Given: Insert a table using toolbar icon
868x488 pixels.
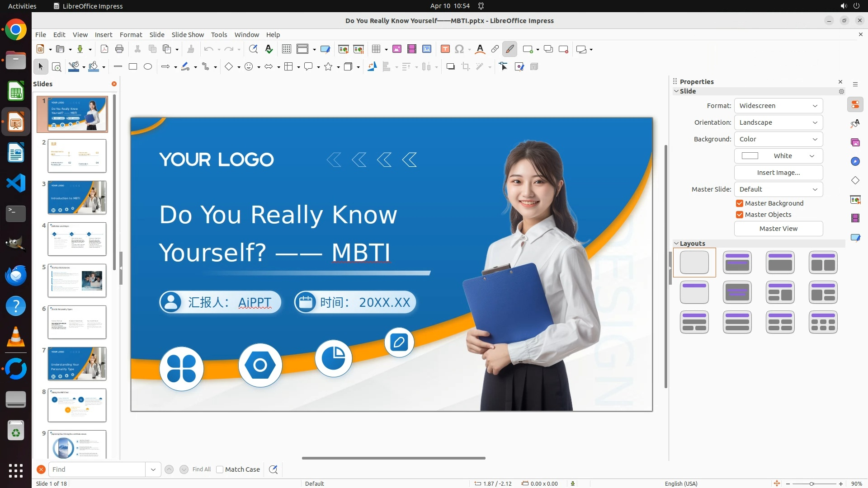Looking at the screenshot, I should click(376, 49).
